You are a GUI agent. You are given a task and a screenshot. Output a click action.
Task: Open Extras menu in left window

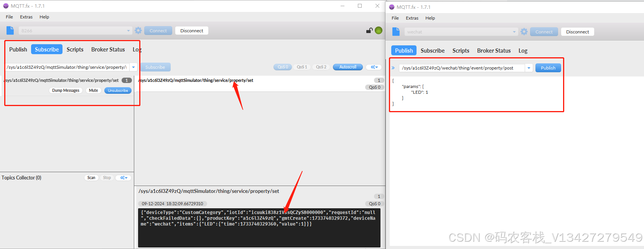pos(26,17)
